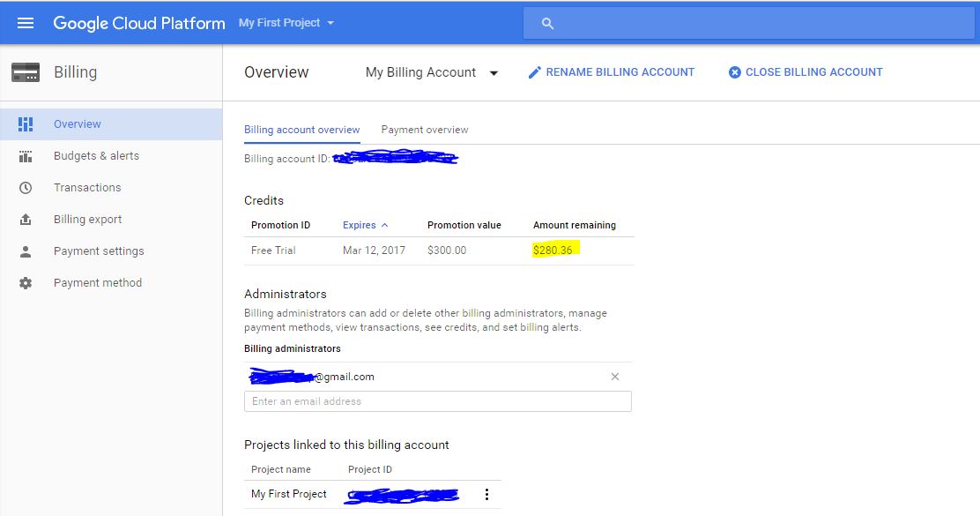Open the My First Project selector
This screenshot has height=516, width=980.
(286, 23)
